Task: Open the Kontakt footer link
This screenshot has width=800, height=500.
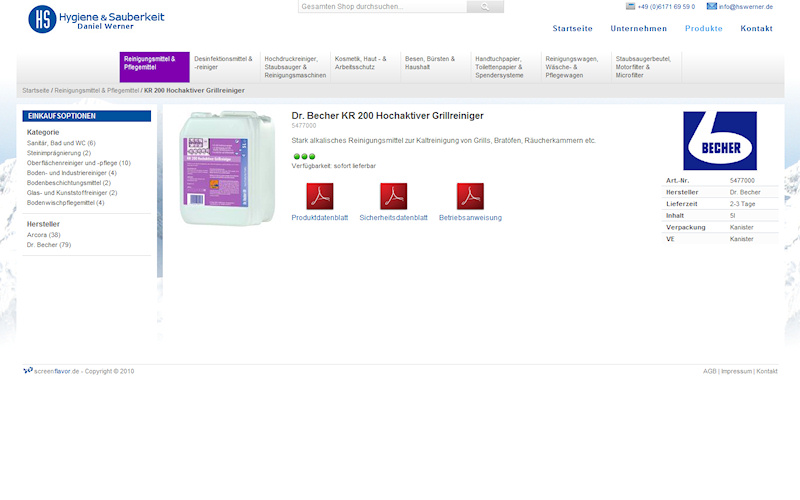Action: [767, 371]
